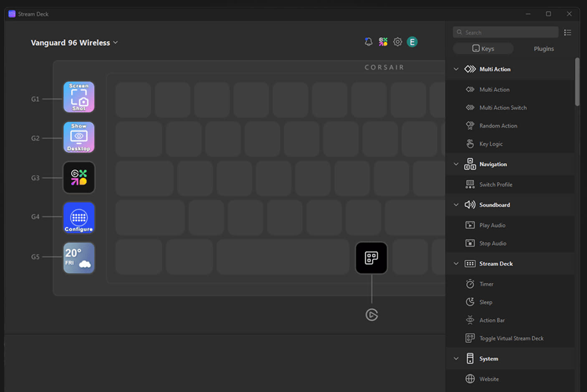Maximize the Stream Deck window
587x392 pixels.
548,14
